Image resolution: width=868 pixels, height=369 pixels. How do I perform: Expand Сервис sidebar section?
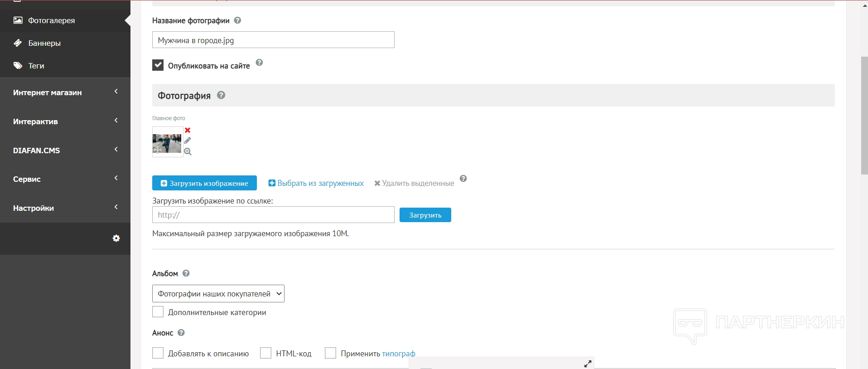tap(65, 179)
